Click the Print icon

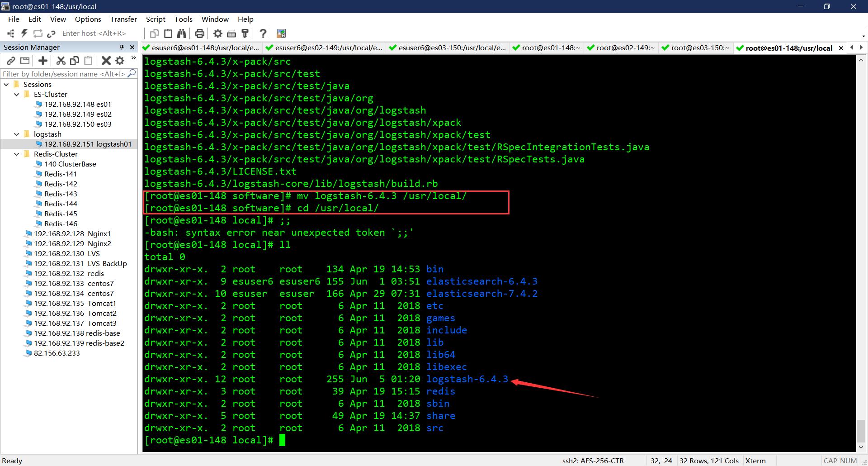[200, 33]
